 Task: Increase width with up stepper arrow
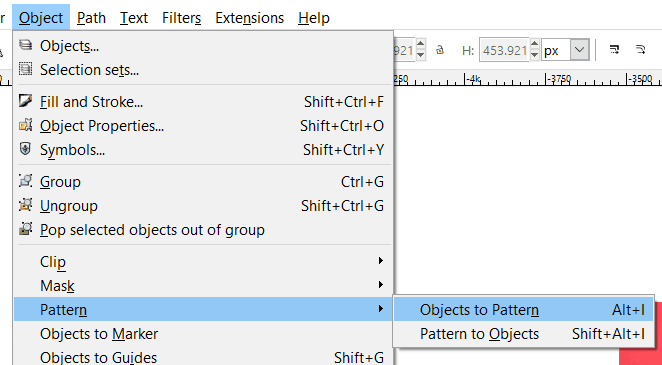coord(420,44)
